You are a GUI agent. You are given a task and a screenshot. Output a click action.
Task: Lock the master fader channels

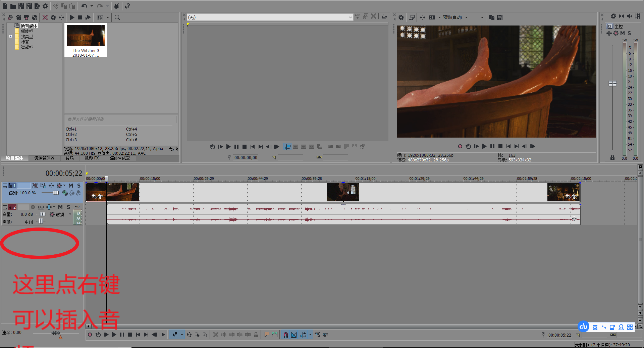click(x=612, y=157)
